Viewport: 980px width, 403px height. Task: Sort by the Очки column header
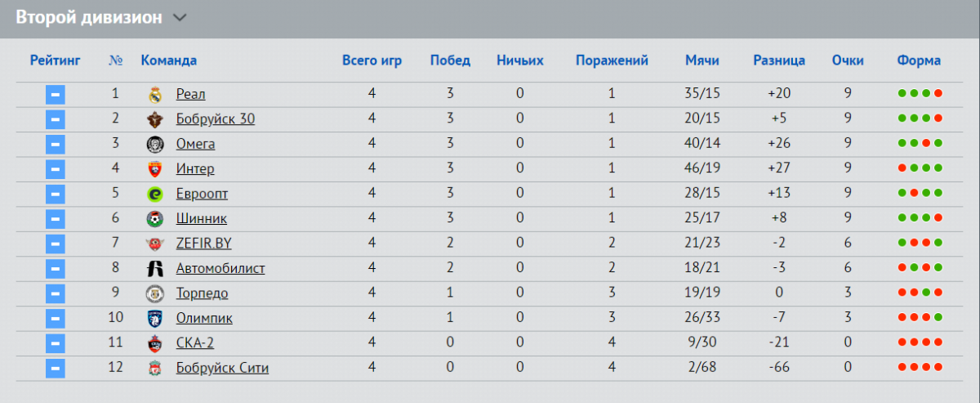[848, 60]
